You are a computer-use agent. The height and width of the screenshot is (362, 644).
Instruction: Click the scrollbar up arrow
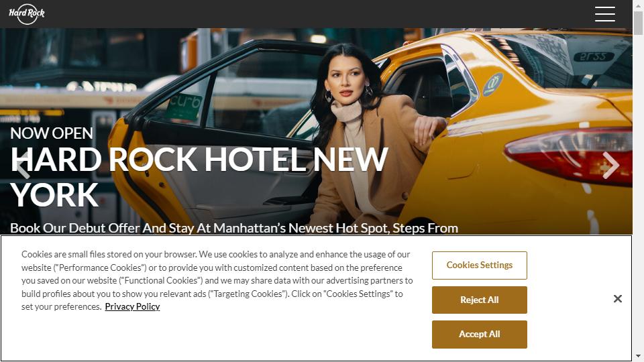tap(638, 5)
